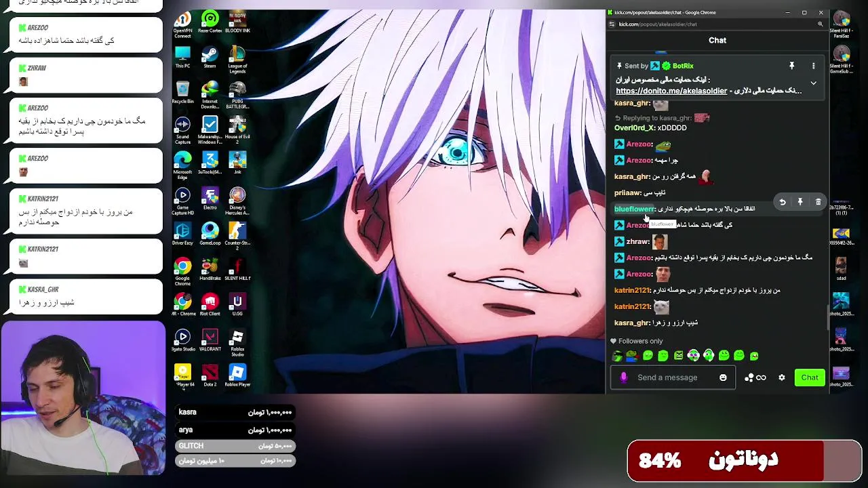Viewport: 868px width, 488px height.
Task: Send message with the green Chat button
Action: pyautogui.click(x=810, y=378)
